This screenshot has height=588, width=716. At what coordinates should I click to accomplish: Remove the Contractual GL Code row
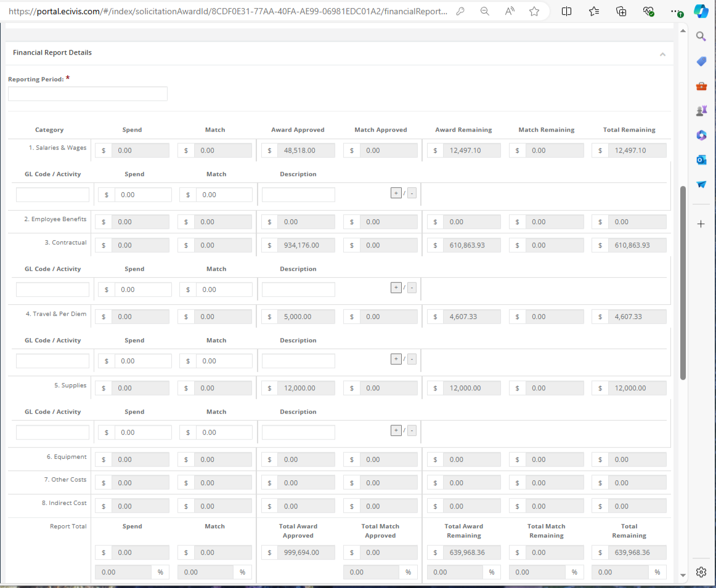(411, 287)
